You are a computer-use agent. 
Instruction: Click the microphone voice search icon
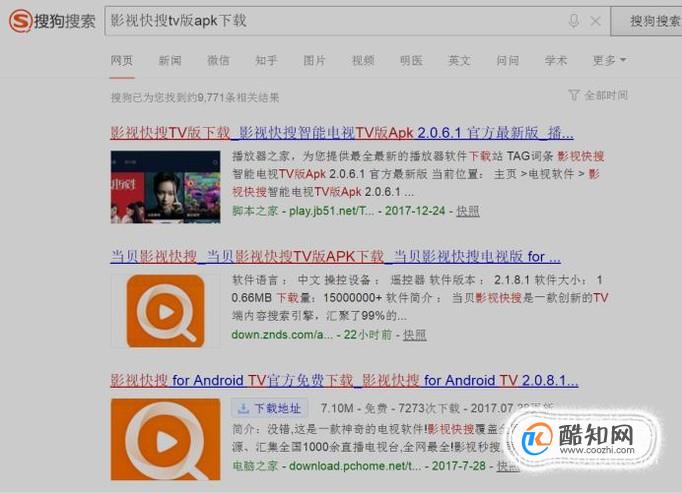pos(574,20)
